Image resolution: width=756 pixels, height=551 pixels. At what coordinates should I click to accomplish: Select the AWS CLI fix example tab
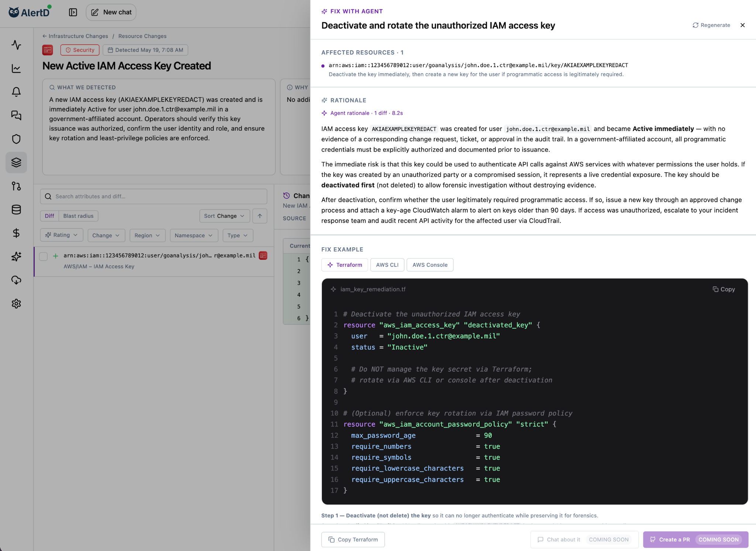pyautogui.click(x=387, y=265)
